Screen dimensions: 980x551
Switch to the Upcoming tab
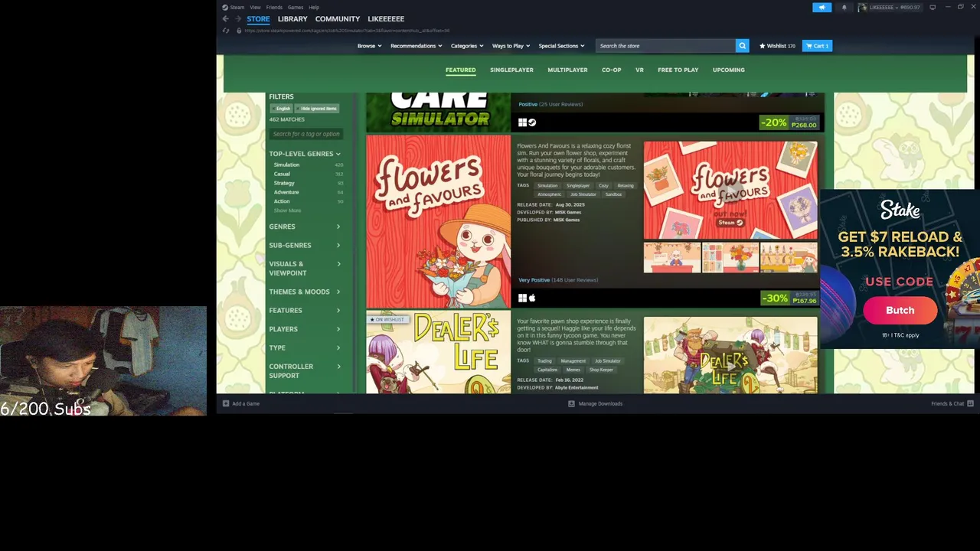pos(728,70)
